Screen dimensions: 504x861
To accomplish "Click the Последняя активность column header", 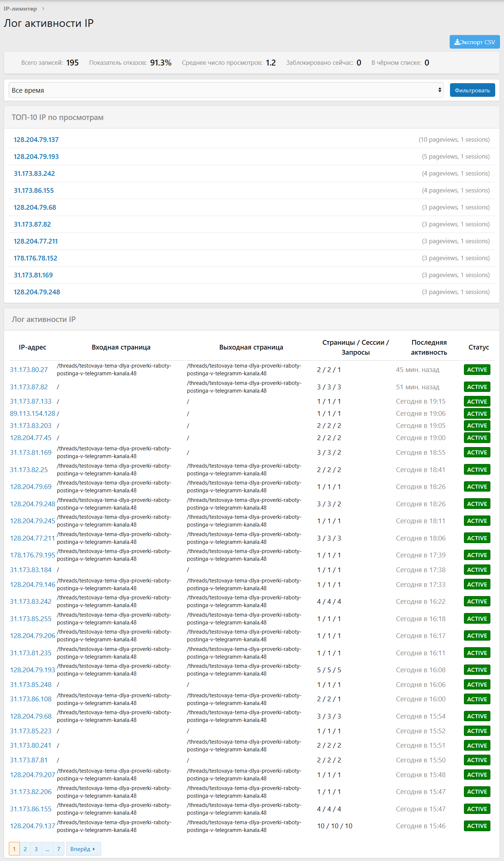I will pyautogui.click(x=429, y=347).
